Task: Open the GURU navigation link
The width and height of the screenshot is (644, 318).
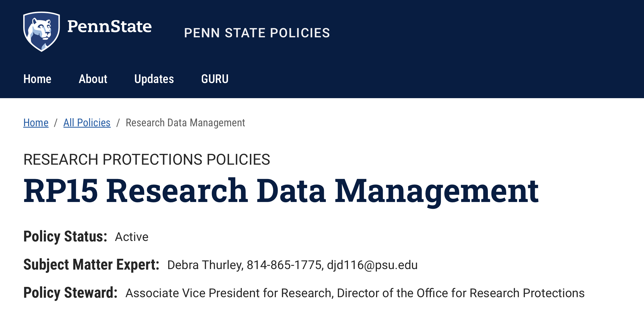Action: point(215,79)
